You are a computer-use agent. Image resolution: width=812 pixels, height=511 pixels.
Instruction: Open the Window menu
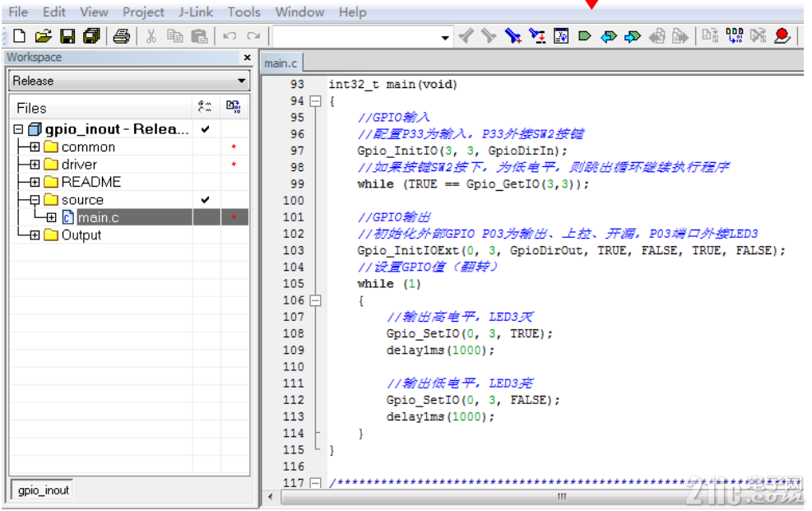click(x=299, y=12)
